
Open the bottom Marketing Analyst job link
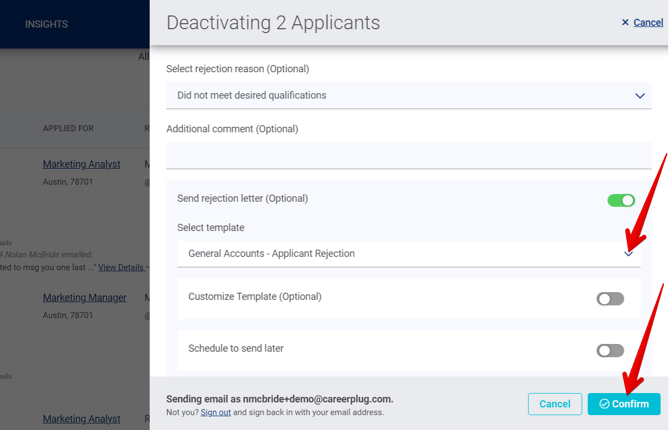81,419
